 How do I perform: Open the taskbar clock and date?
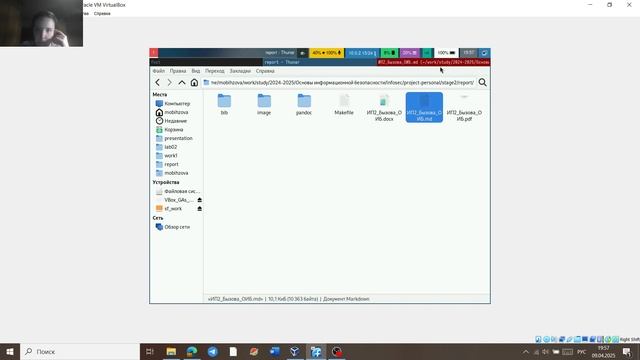[603, 352]
